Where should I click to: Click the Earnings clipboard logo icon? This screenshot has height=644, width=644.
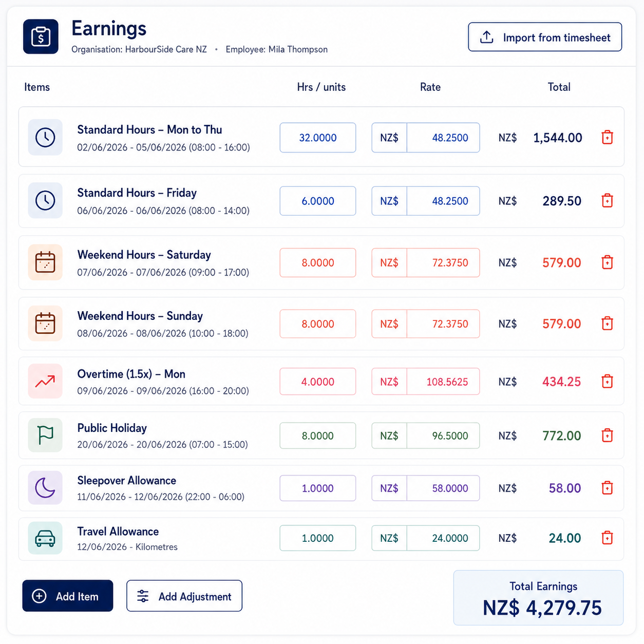coord(41,36)
